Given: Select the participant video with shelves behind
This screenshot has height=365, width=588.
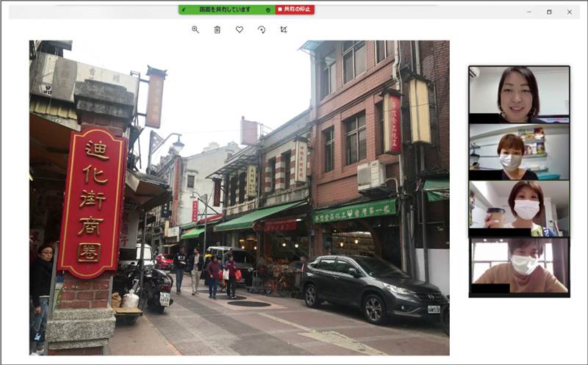Looking at the screenshot, I should click(x=519, y=152).
